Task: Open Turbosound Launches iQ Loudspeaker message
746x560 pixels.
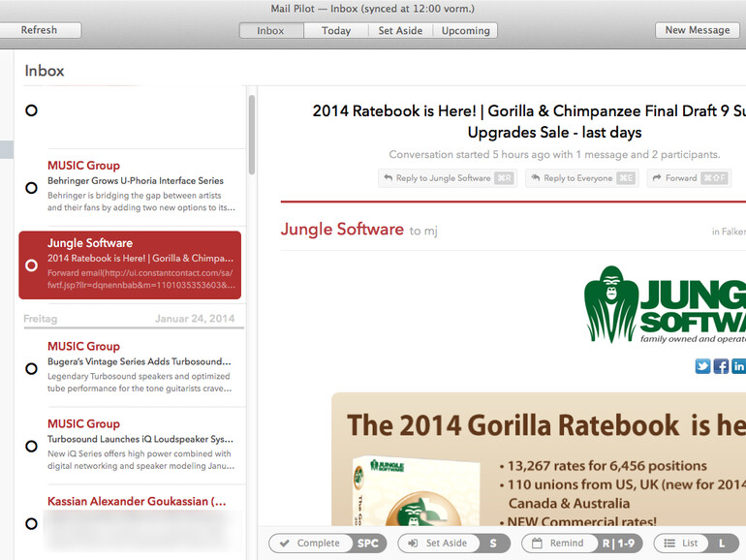Action: (141, 445)
